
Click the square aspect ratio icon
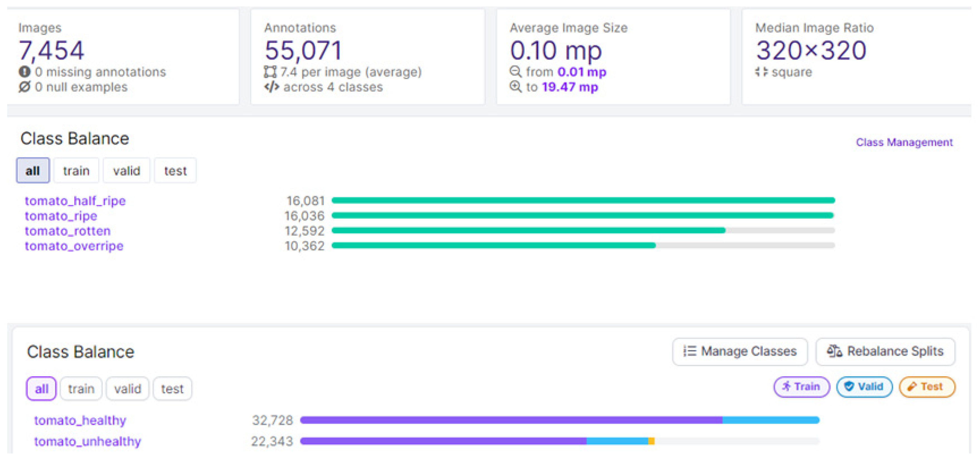(761, 72)
